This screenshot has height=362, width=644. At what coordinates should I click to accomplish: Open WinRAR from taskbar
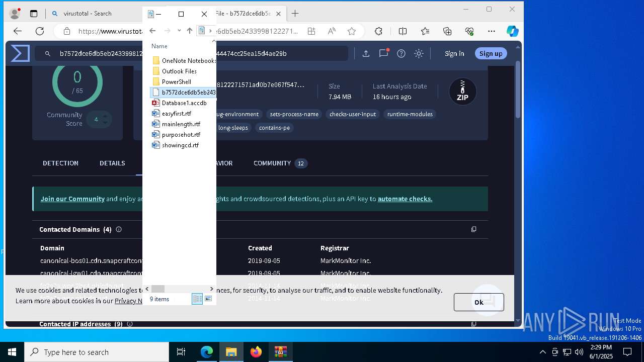(281, 352)
